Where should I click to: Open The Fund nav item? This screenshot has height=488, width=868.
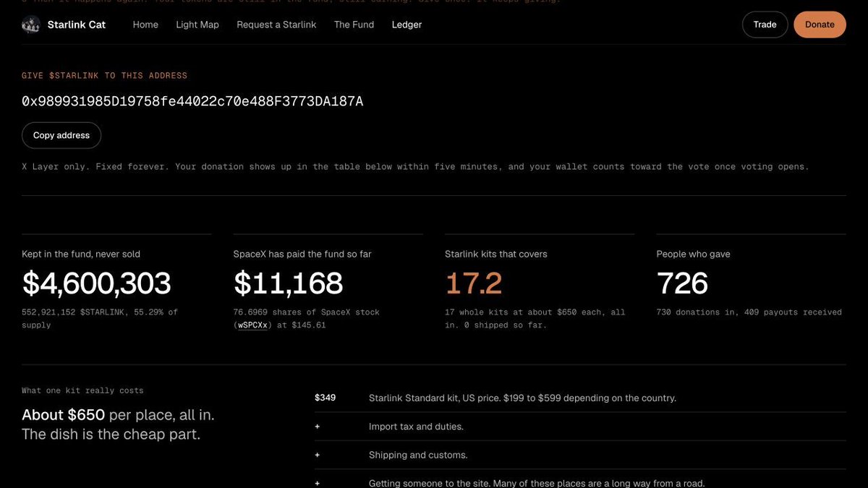coord(354,25)
